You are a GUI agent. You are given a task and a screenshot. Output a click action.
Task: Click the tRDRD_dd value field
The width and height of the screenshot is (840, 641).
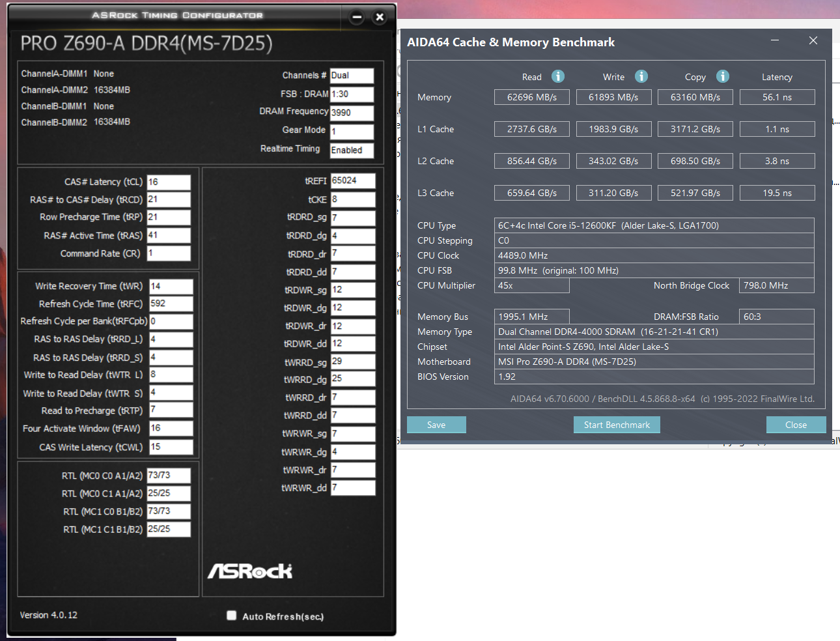tap(353, 272)
